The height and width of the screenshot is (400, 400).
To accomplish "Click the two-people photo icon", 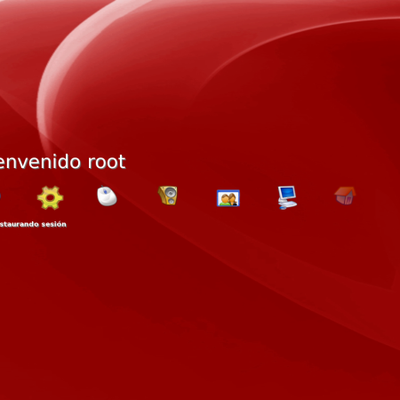I will click(228, 198).
